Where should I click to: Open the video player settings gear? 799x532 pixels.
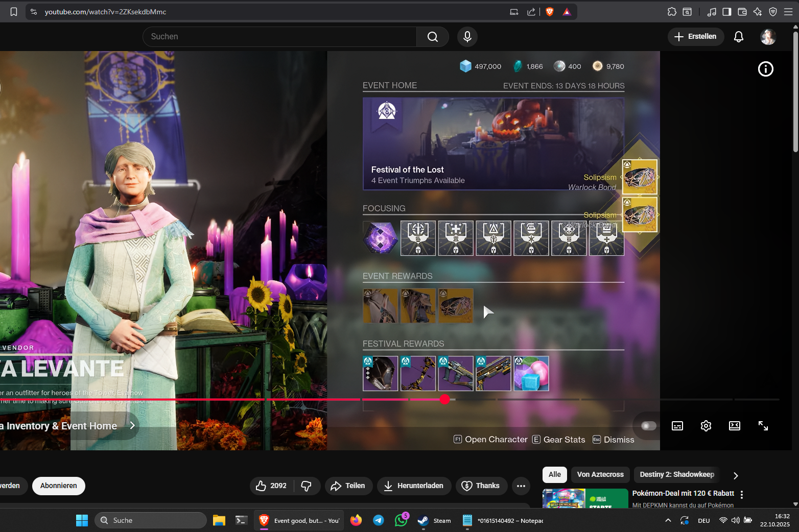[x=706, y=425]
